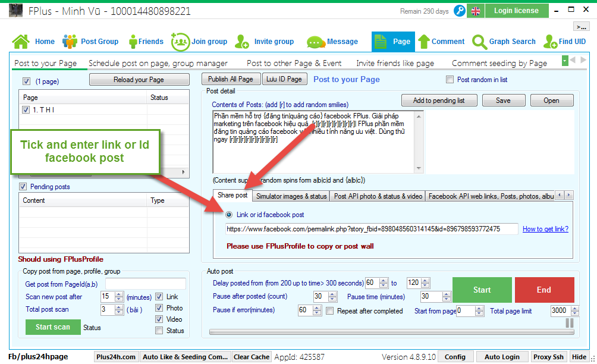Open the Graph Search magnifier icon
This screenshot has height=364, width=597.
[479, 42]
